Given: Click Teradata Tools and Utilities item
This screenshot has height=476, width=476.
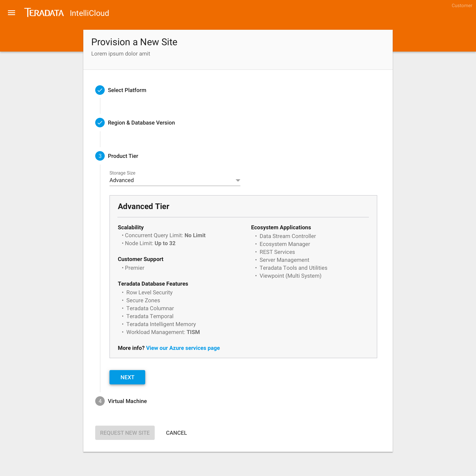Looking at the screenshot, I should tap(294, 268).
